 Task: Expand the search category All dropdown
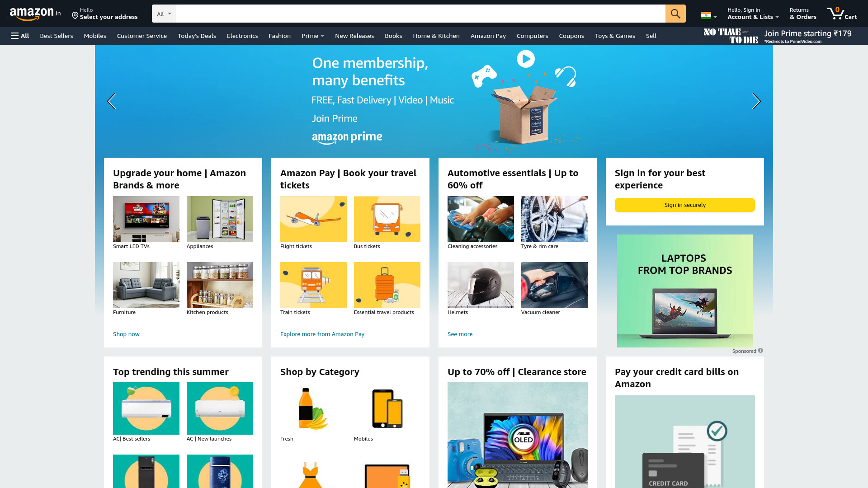[x=164, y=14]
